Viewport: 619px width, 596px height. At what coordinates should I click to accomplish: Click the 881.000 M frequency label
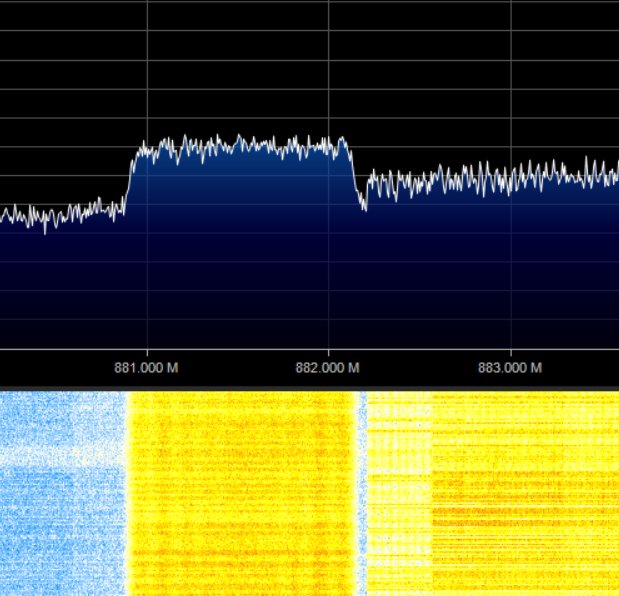click(146, 368)
